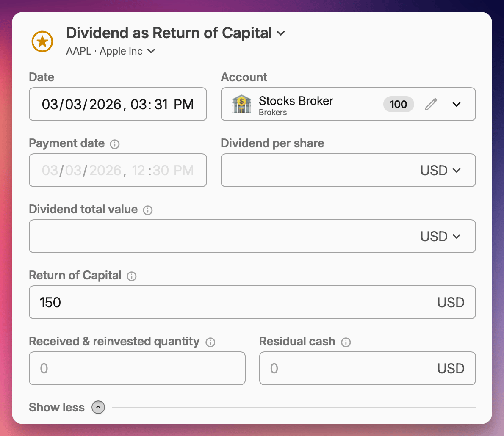Click the 100 shares badge

pos(399,104)
